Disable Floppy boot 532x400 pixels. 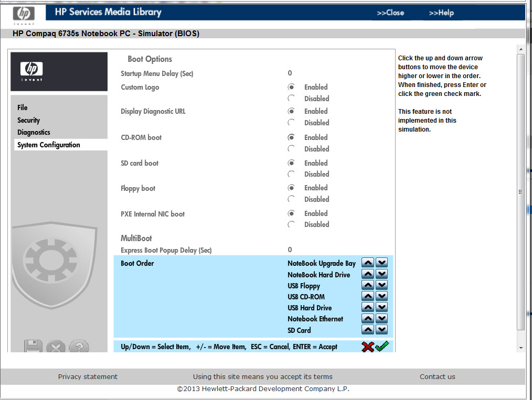[x=291, y=199]
